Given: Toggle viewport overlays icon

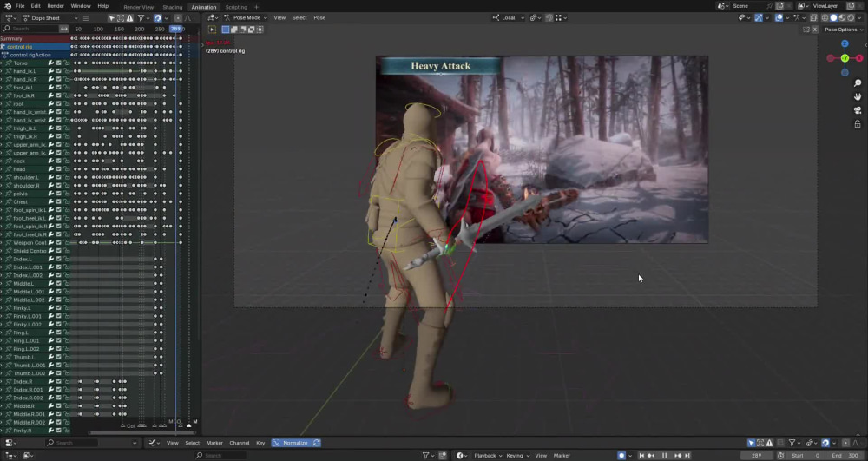Looking at the screenshot, I should pyautogui.click(x=779, y=18).
